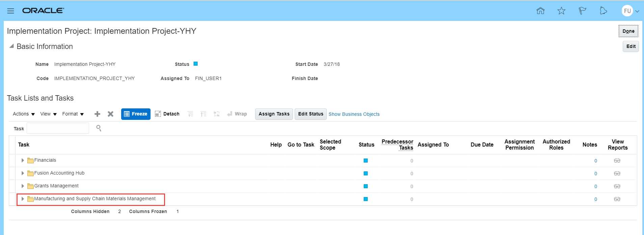Click the Edit button
The width and height of the screenshot is (644, 235).
coord(630,46)
